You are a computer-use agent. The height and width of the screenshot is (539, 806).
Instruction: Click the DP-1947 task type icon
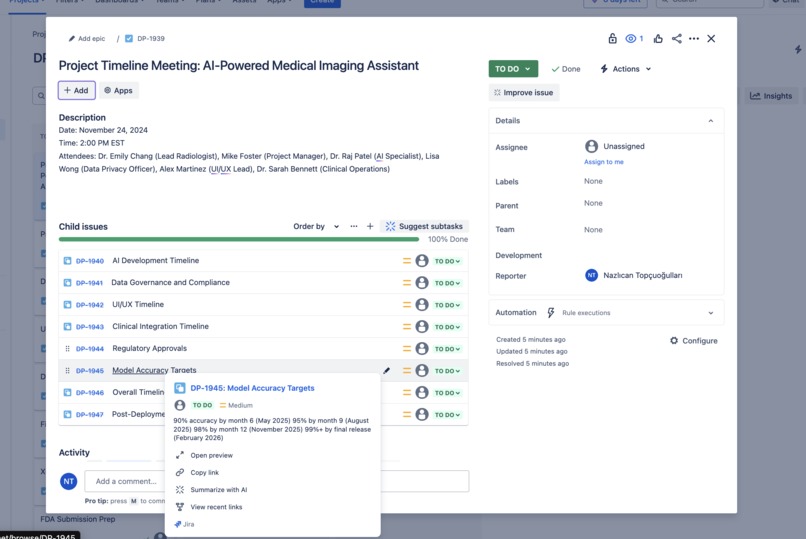point(67,415)
